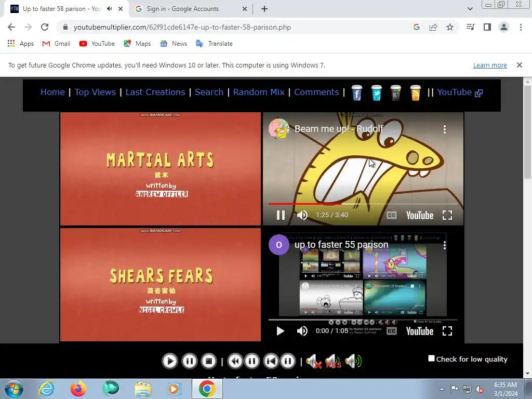Click the channel avatar on the 55 parison video

279,245
